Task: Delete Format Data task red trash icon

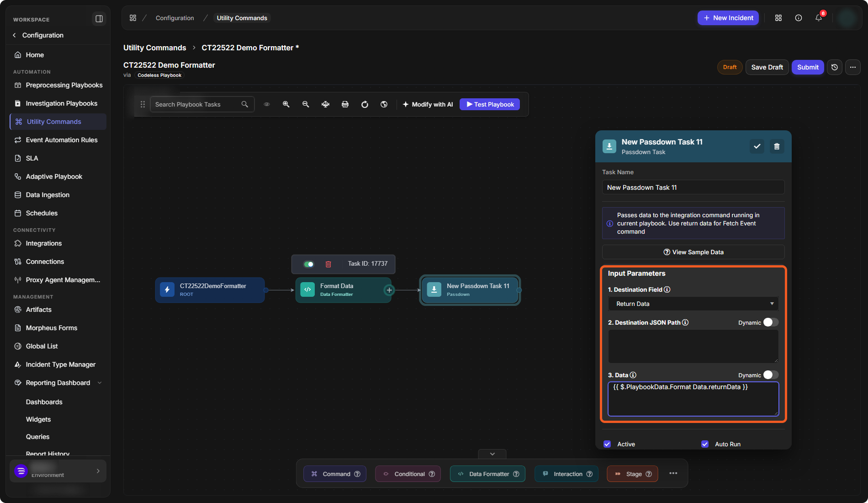Action: tap(328, 264)
